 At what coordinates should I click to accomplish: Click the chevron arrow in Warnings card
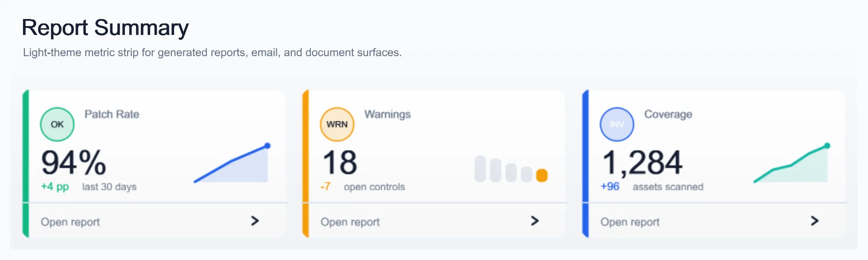tap(535, 221)
